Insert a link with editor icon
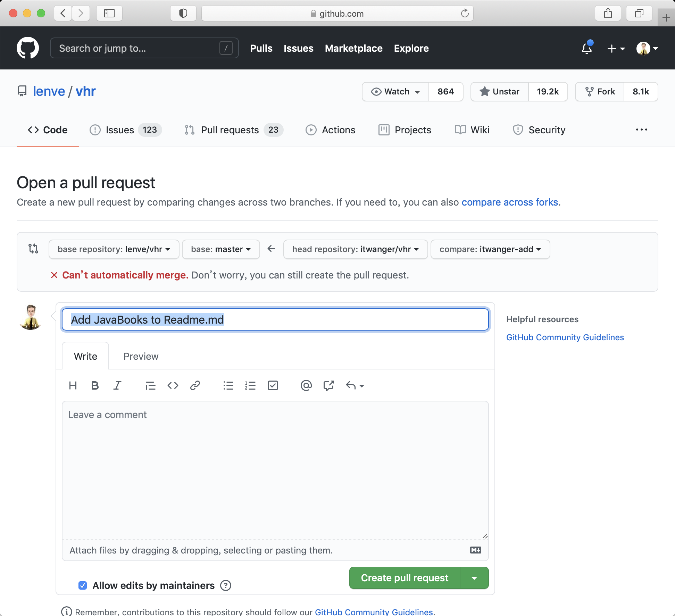Screen dimensions: 675x616 point(195,385)
